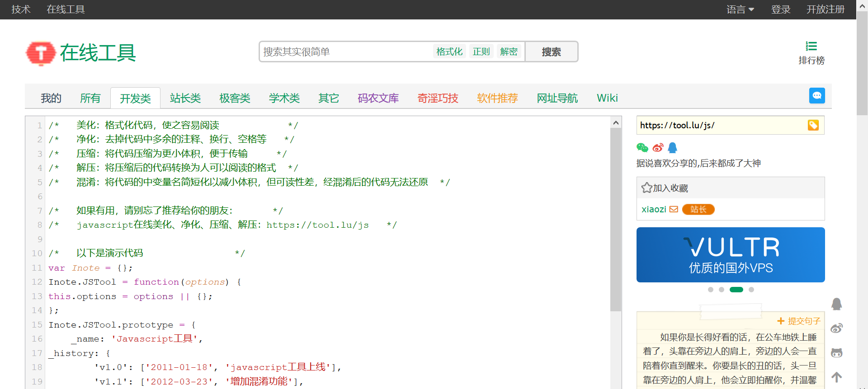The image size is (868, 389).
Task: Open the 排行榜 ranking list icon
Action: click(x=811, y=46)
